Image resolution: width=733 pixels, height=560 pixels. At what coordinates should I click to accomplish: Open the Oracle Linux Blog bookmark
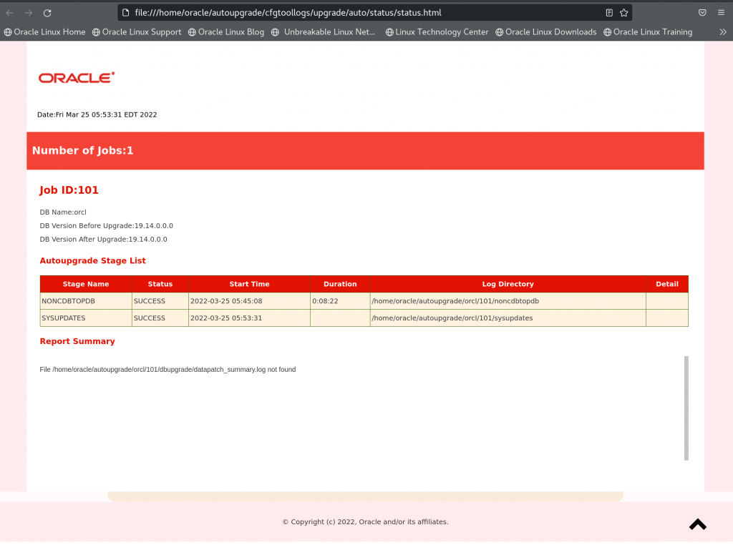tap(225, 32)
